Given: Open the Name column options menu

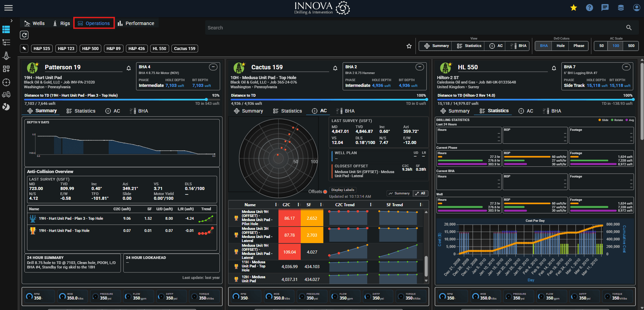Looking at the screenshot, I should (276, 205).
